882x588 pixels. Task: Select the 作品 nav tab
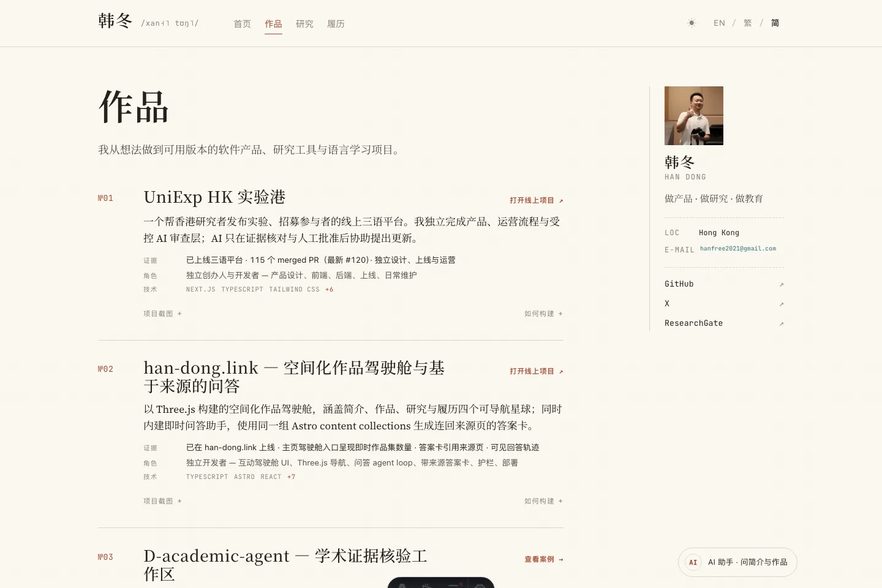click(x=273, y=24)
